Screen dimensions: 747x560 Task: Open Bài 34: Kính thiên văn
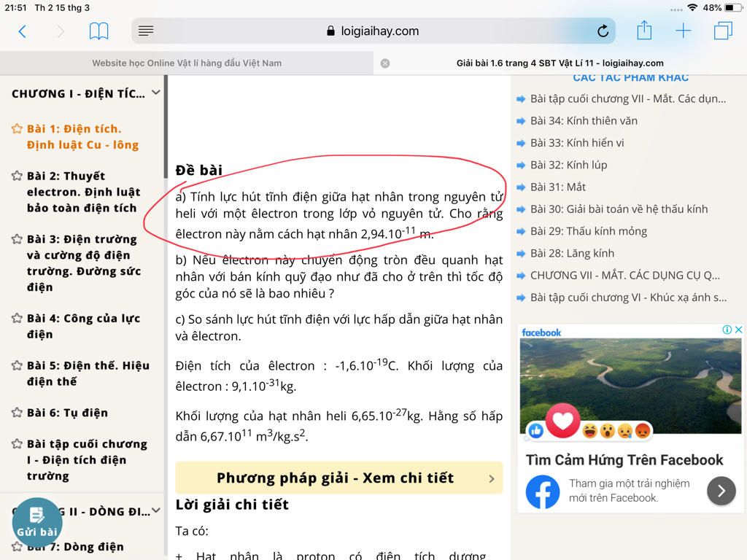pyautogui.click(x=584, y=120)
